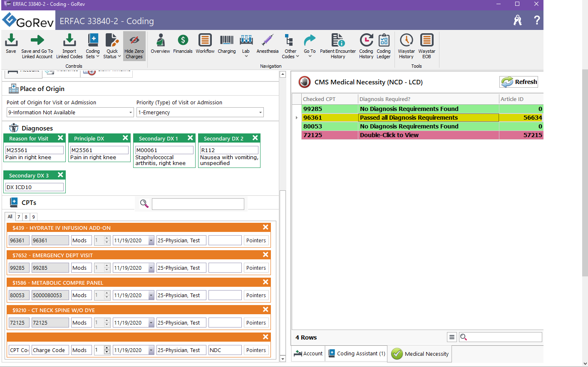
Task: Open the Anesthesia section
Action: point(268,44)
